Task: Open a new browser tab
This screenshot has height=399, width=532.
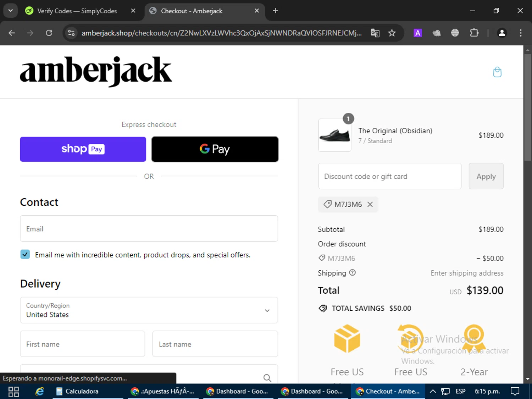Action: click(276, 11)
